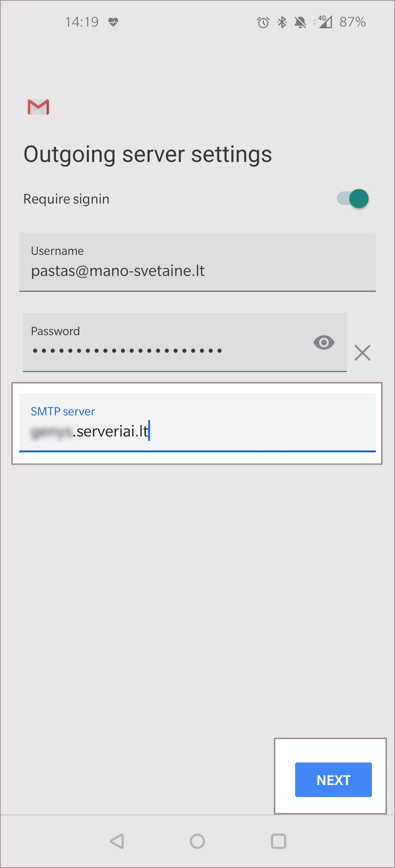Screen dimensions: 395x868
Task: Tap the Outgoing server settings heading
Action: [x=147, y=154]
